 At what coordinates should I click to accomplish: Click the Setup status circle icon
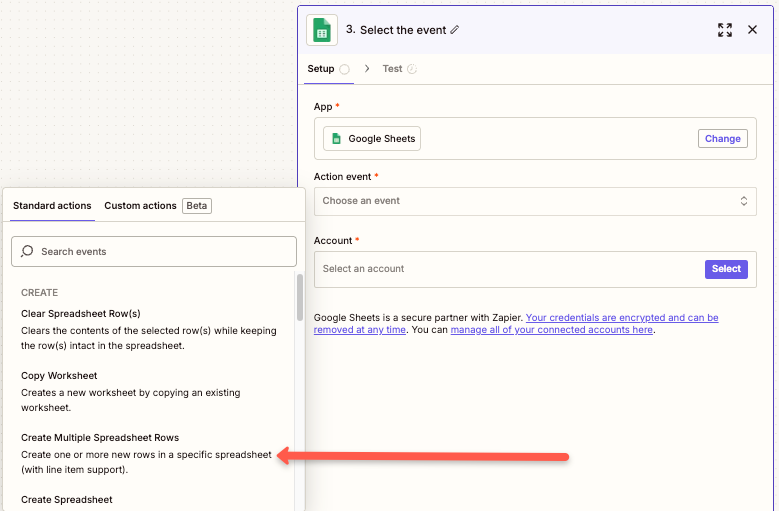344,69
